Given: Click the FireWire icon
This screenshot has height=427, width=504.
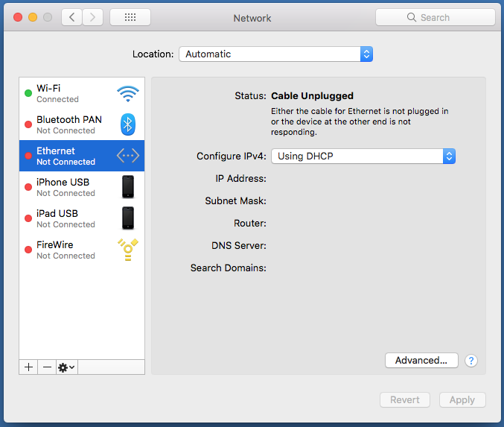Looking at the screenshot, I should [128, 250].
